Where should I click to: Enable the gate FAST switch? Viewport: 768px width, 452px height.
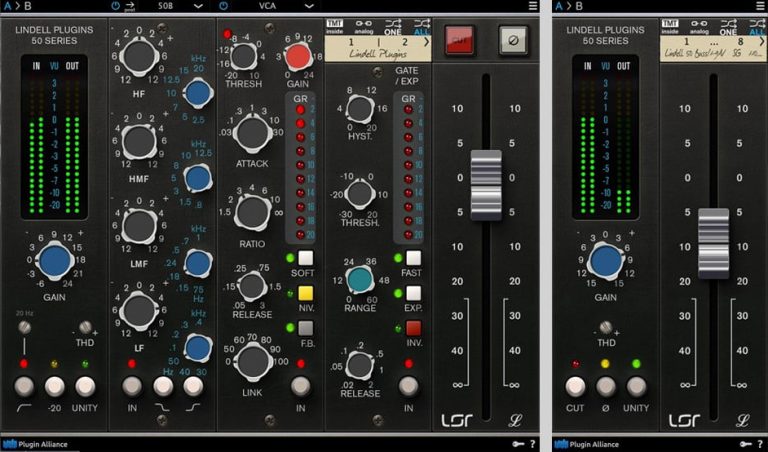pyautogui.click(x=413, y=258)
